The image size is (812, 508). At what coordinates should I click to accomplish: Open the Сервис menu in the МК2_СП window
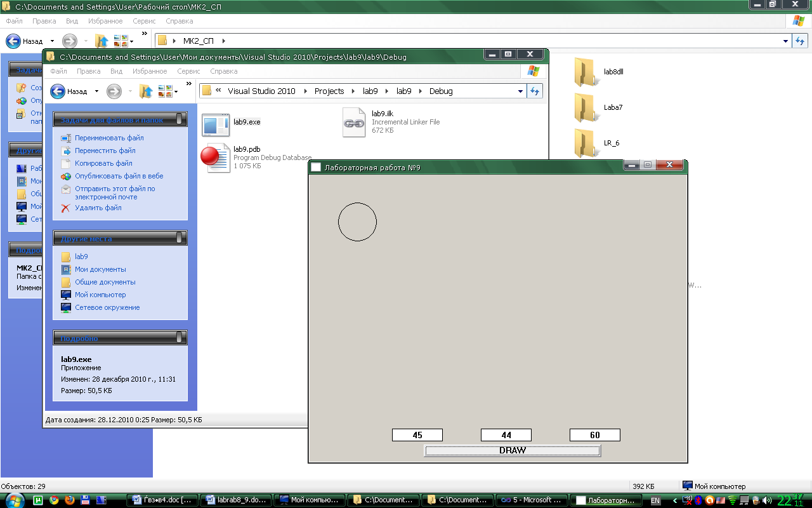coord(144,21)
